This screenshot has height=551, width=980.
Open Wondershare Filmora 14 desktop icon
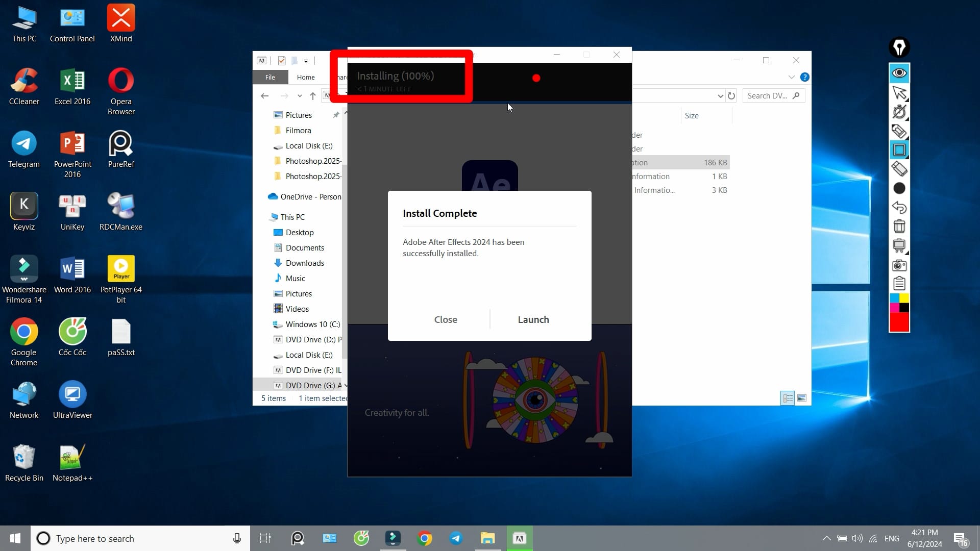(24, 280)
